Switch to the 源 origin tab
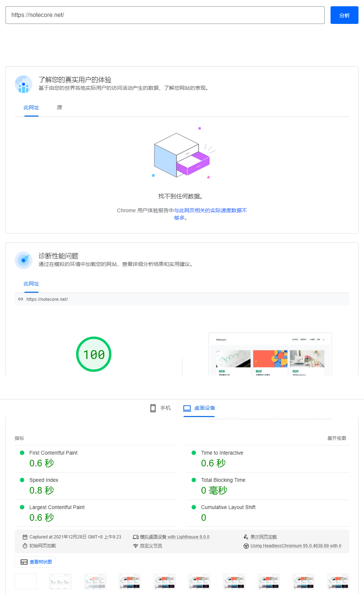 point(60,107)
